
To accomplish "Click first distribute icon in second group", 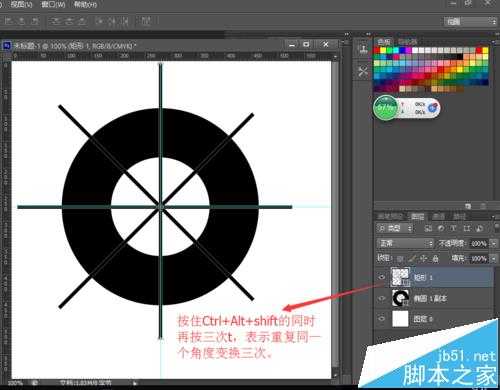I will (x=56, y=21).
